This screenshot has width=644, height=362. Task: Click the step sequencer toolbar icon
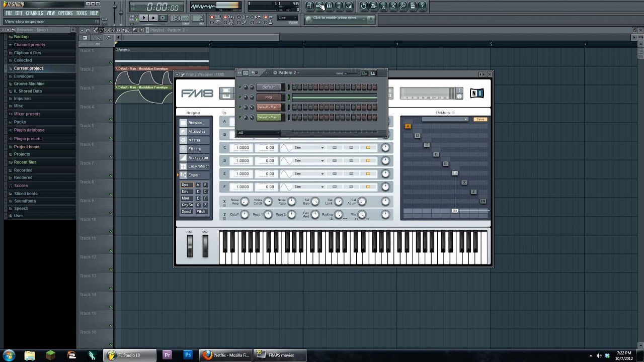coord(319,6)
